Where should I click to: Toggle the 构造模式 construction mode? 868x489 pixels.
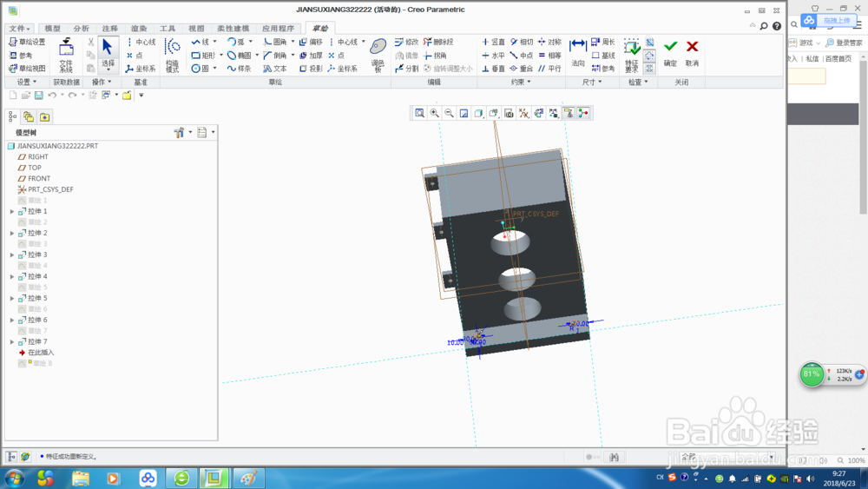(x=172, y=55)
